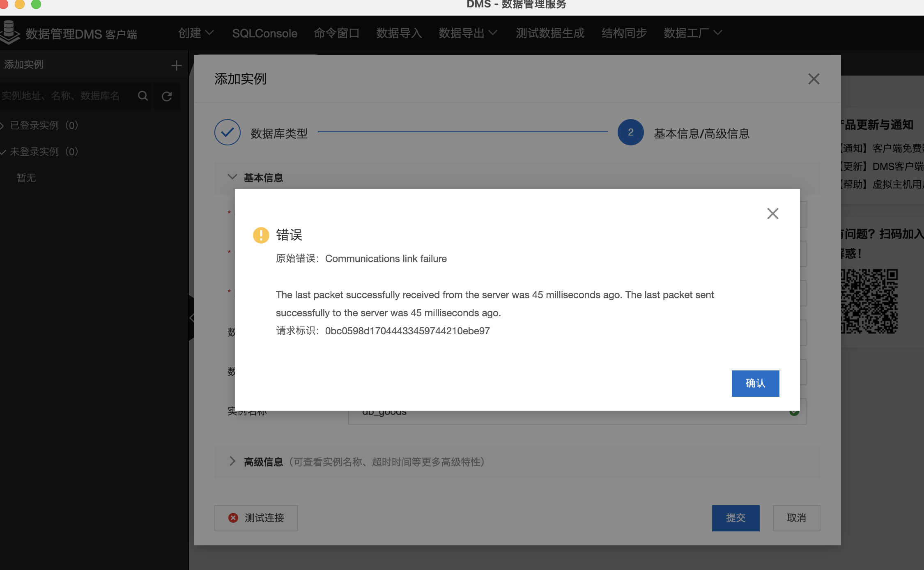Click the sidebar search magnifier icon
Screen dimensions: 924x570
(143, 96)
